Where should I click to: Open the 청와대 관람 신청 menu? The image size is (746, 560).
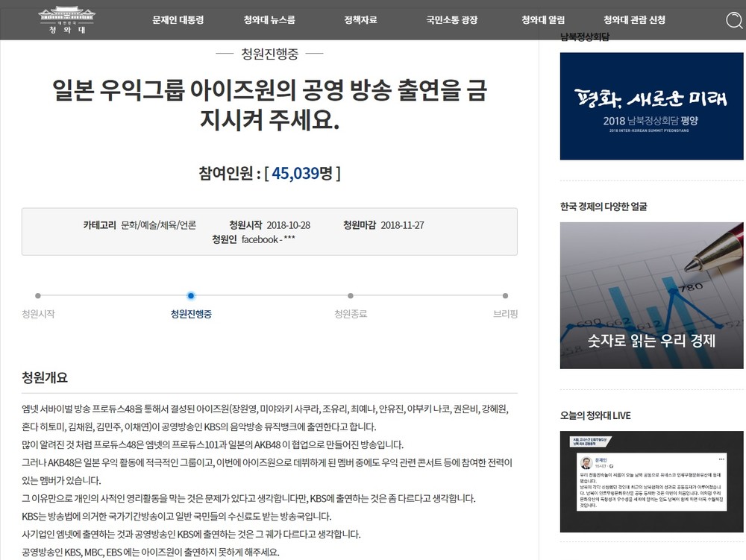pyautogui.click(x=635, y=20)
